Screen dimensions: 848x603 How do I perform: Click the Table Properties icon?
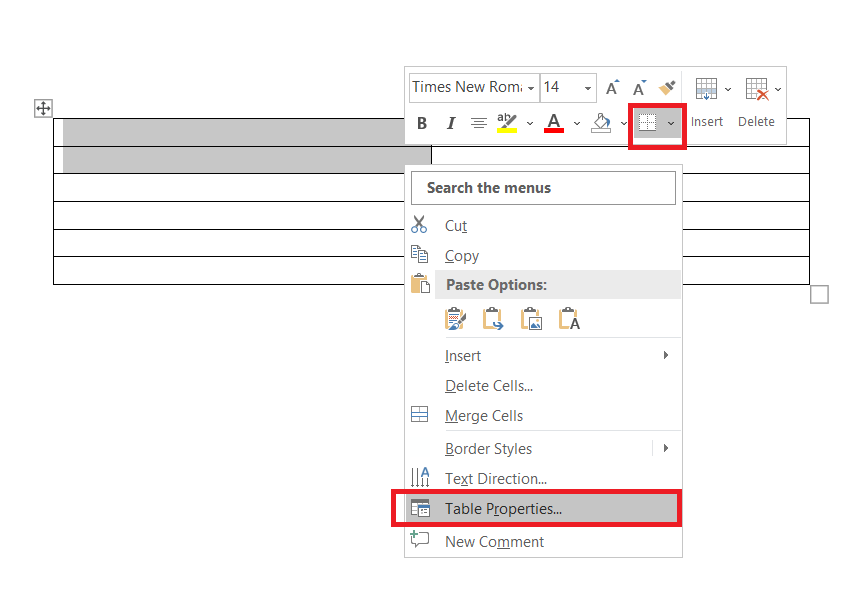[420, 508]
